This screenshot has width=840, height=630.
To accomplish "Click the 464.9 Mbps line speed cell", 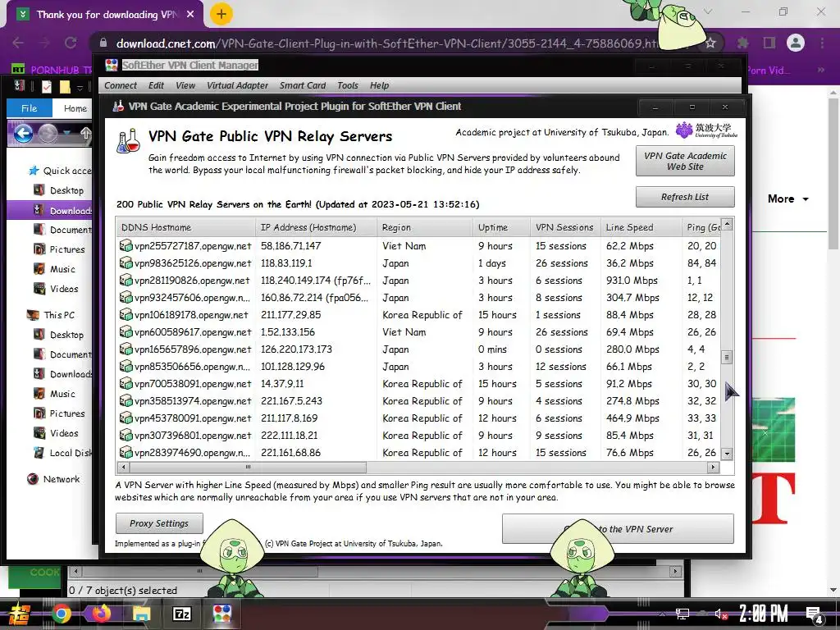I will pyautogui.click(x=632, y=418).
